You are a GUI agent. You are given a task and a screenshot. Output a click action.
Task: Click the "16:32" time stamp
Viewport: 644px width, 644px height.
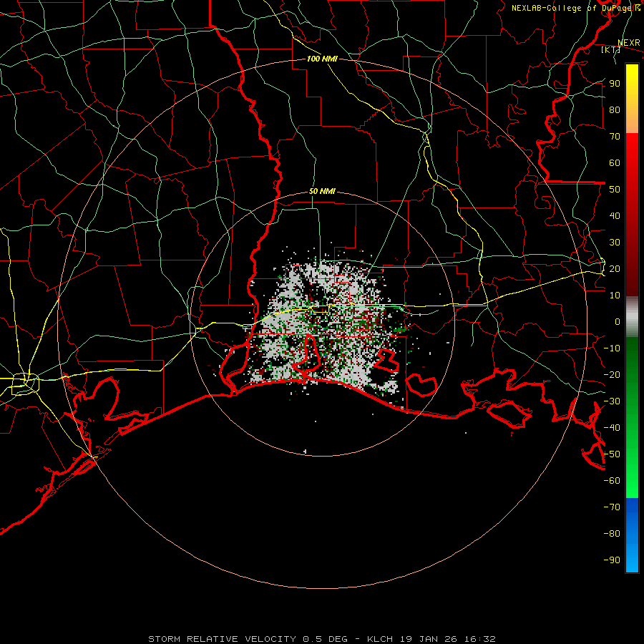pyautogui.click(x=480, y=639)
